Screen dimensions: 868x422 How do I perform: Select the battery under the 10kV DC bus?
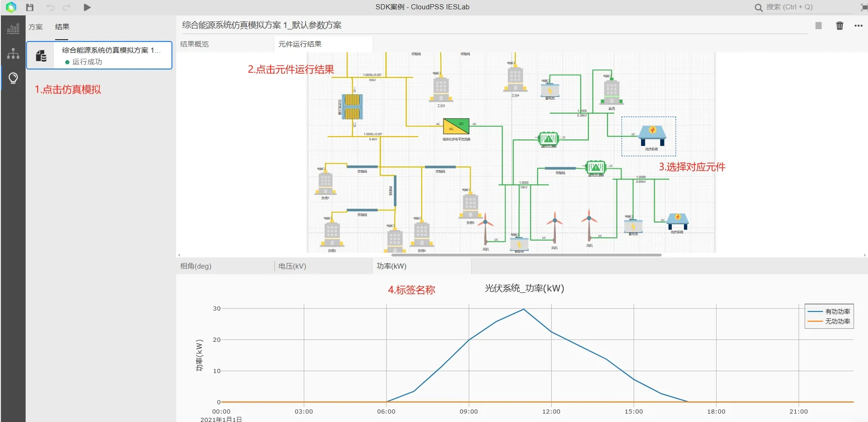coord(519,243)
